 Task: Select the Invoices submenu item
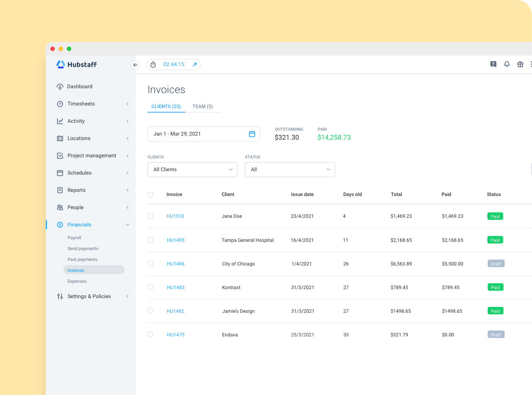(x=94, y=270)
